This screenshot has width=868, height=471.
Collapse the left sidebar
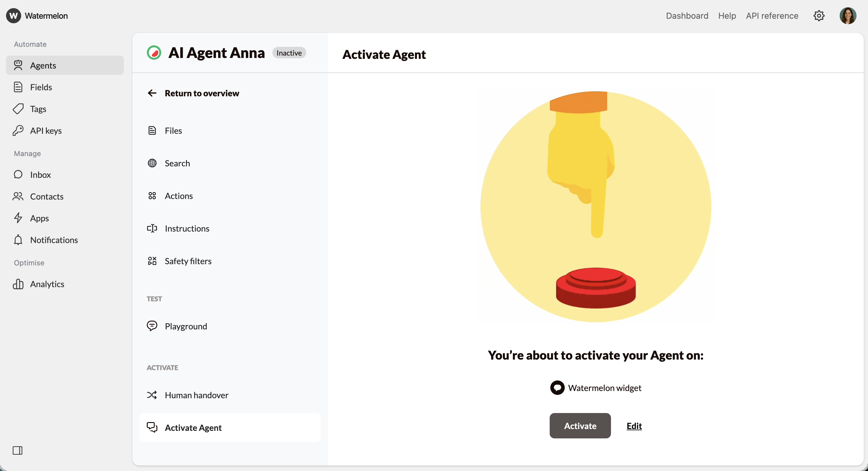point(18,450)
